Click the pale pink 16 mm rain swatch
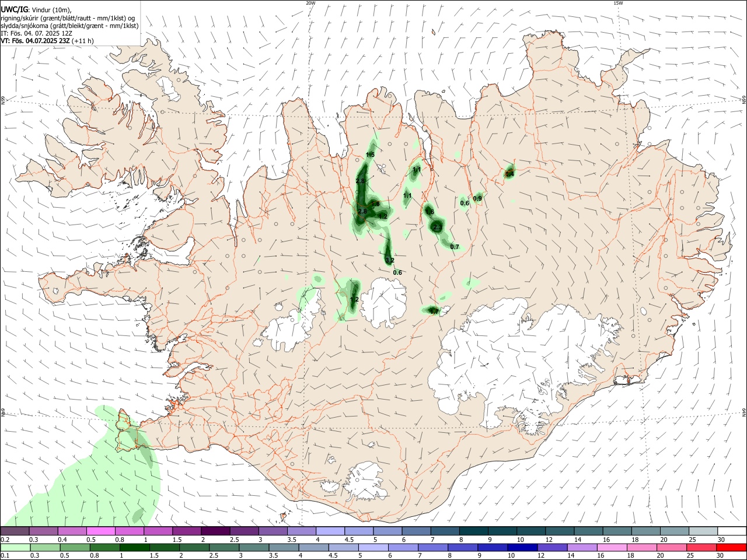 point(612,547)
